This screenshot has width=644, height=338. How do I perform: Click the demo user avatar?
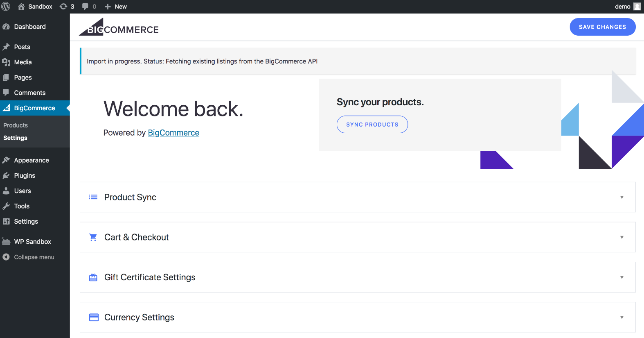[637, 7]
